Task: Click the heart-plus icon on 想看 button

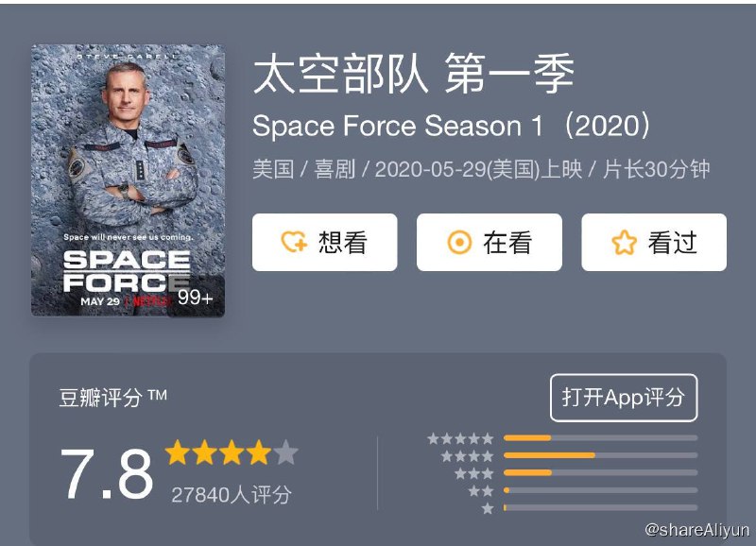Action: [x=295, y=243]
